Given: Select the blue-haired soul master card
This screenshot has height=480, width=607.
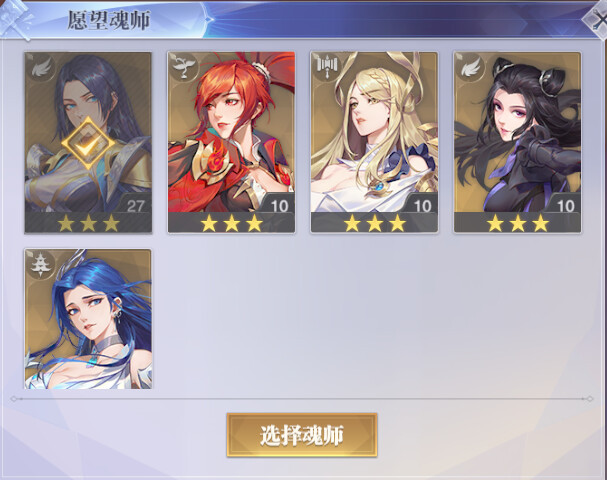Looking at the screenshot, I should pos(88,319).
